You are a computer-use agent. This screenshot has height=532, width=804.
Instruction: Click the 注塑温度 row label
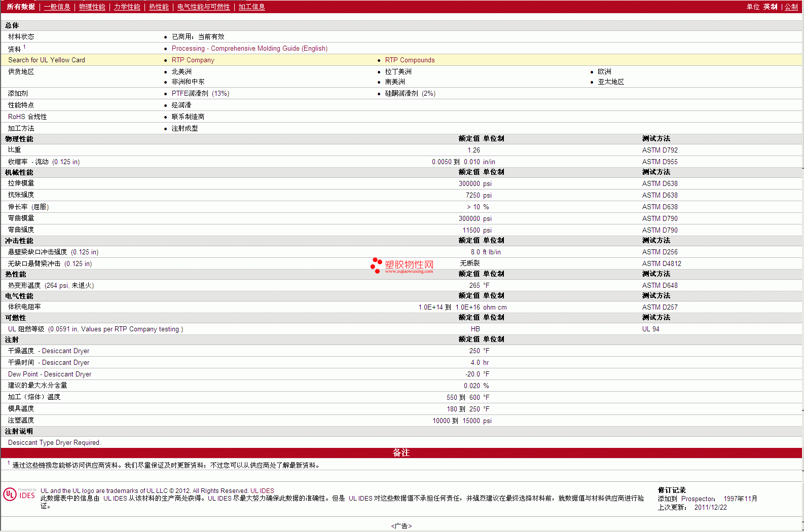21,420
